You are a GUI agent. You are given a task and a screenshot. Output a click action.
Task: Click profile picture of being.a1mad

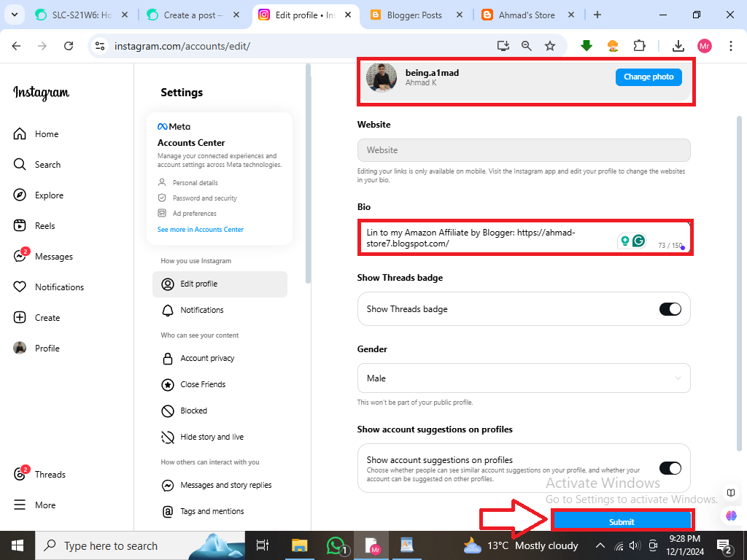pyautogui.click(x=382, y=77)
